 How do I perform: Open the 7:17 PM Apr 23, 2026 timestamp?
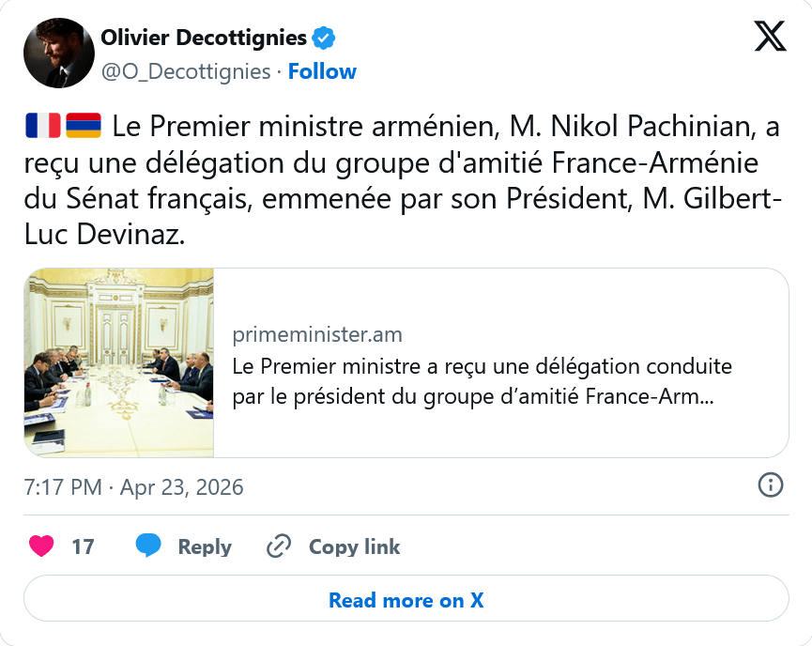[133, 487]
